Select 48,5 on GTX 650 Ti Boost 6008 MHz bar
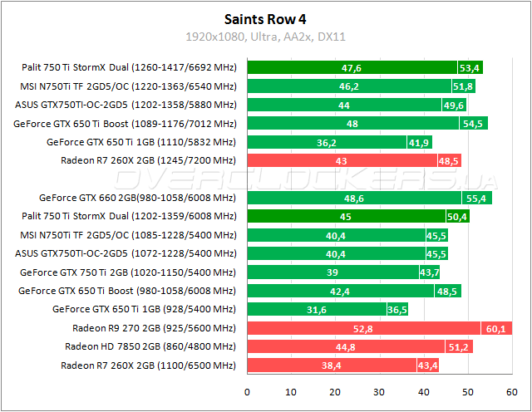 point(447,292)
